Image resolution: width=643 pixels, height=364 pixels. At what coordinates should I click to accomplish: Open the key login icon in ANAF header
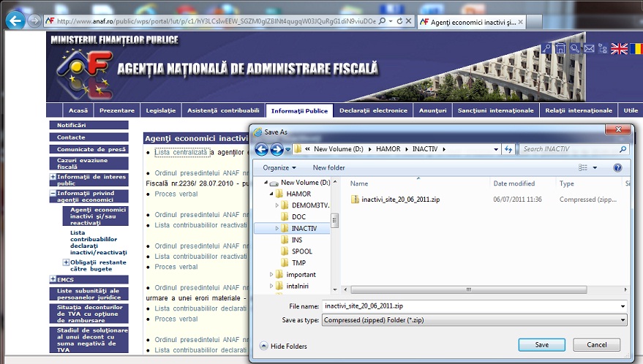pos(546,48)
